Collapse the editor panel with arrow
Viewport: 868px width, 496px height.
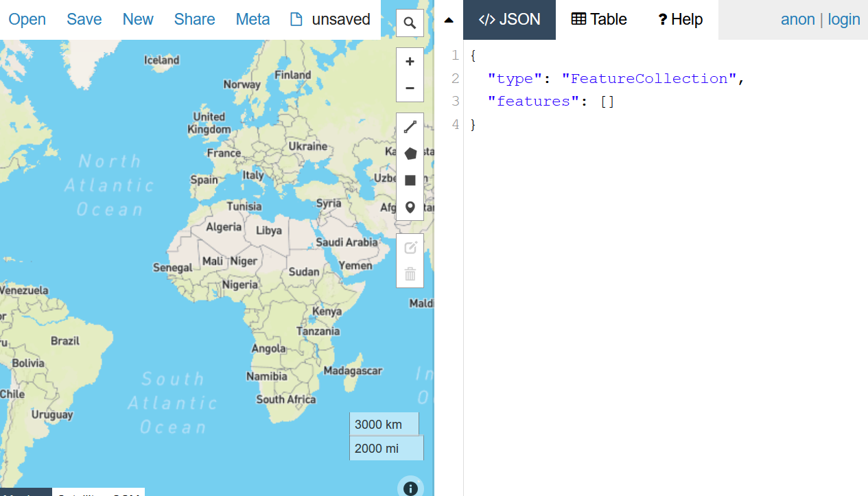[x=449, y=20]
